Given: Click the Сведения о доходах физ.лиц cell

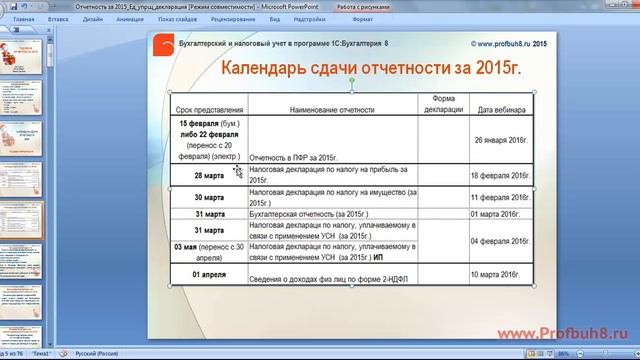Looking at the screenshot, I should click(x=332, y=274).
